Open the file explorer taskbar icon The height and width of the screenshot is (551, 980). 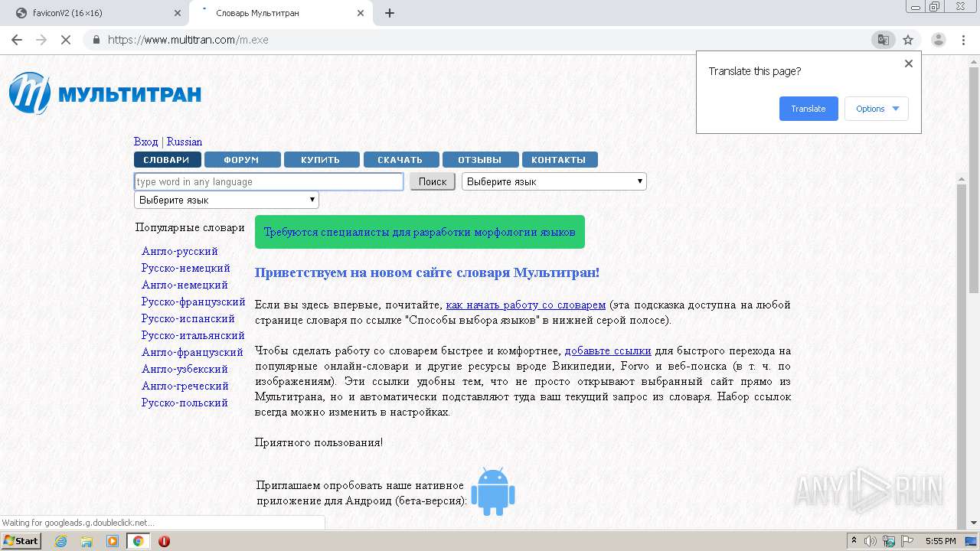[87, 541]
